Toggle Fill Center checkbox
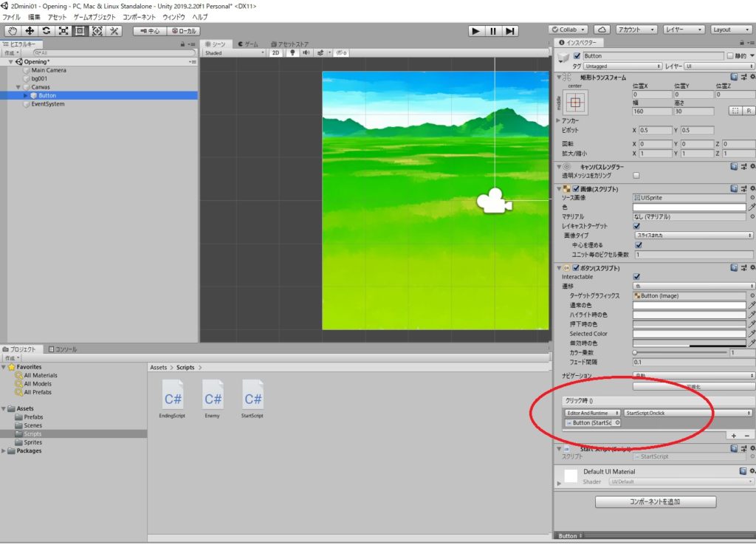Viewport: 756px width, 545px height. click(x=639, y=245)
